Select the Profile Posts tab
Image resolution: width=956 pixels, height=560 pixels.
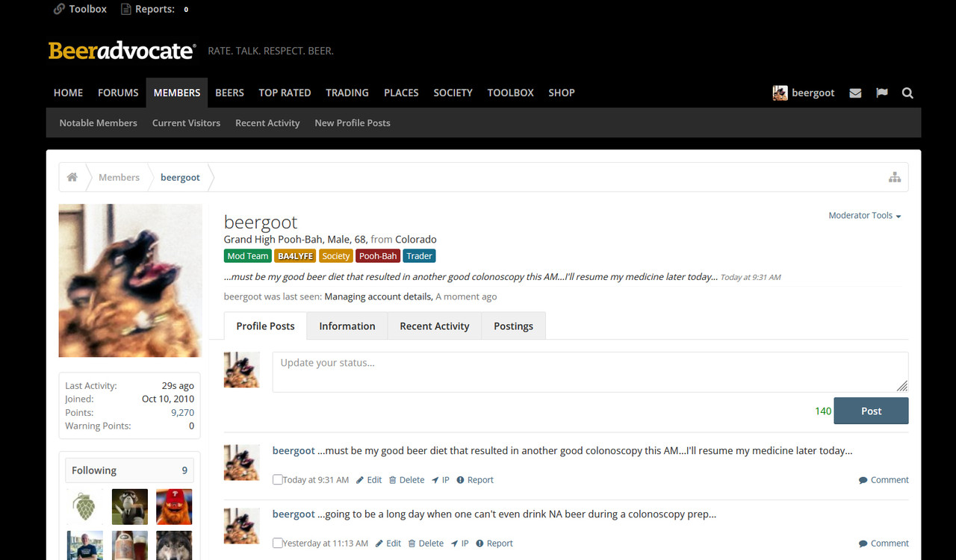[x=265, y=326]
